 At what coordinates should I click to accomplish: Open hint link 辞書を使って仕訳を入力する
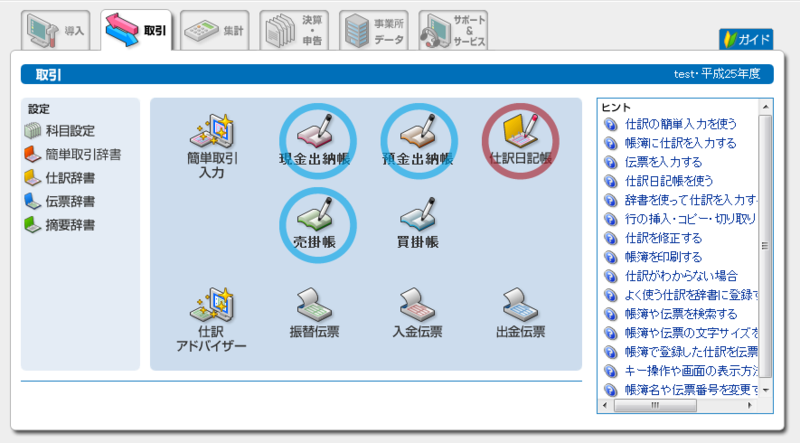pyautogui.click(x=691, y=200)
